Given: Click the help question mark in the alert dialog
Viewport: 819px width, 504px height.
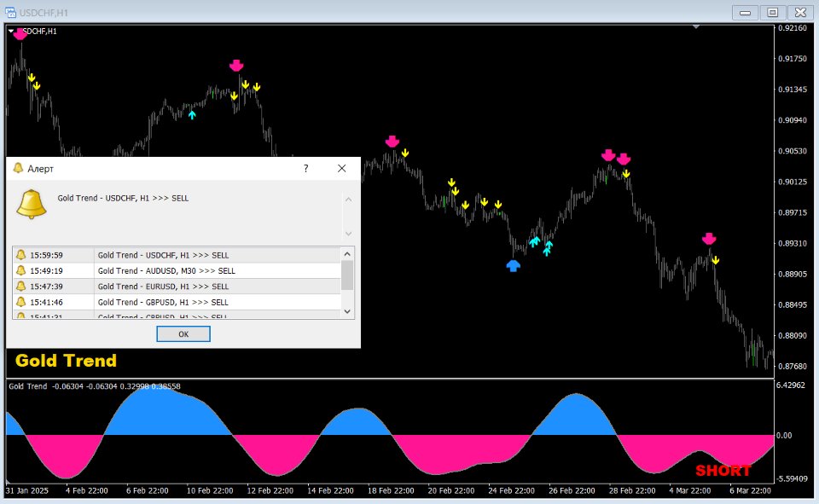Looking at the screenshot, I should [x=305, y=168].
